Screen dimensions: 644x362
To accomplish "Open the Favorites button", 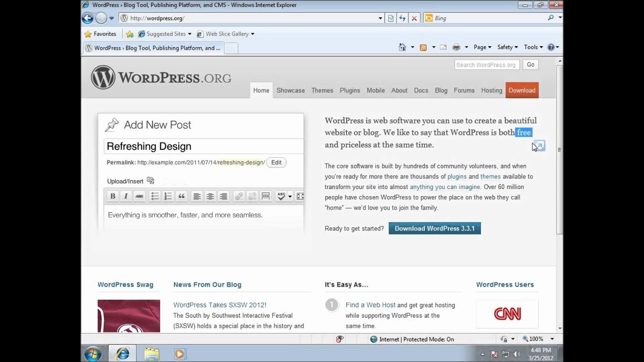I will [100, 34].
